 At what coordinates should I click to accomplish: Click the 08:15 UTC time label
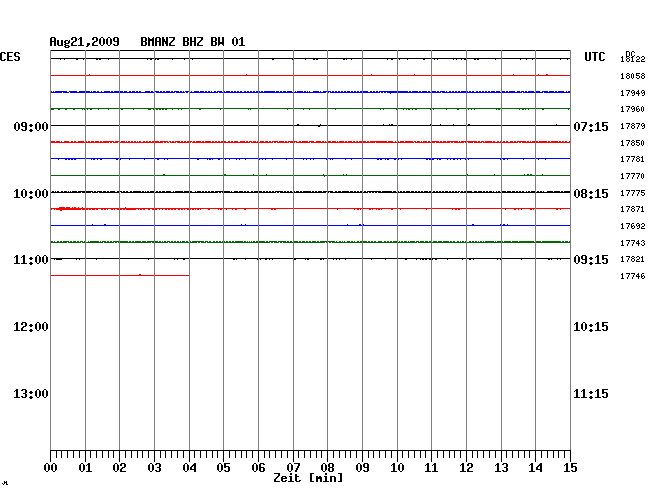(591, 194)
